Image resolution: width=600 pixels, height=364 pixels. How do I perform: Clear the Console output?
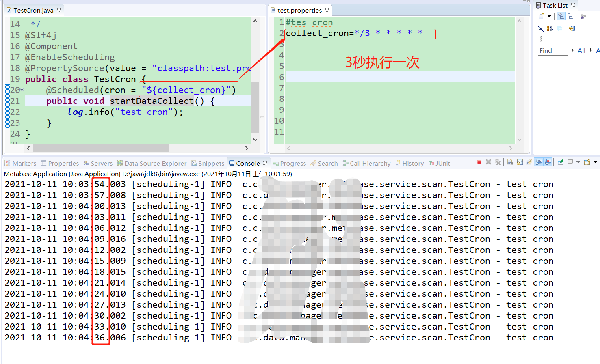click(x=510, y=162)
